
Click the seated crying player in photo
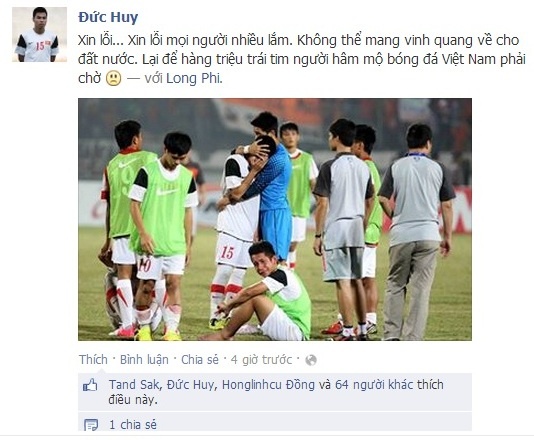coord(264,293)
